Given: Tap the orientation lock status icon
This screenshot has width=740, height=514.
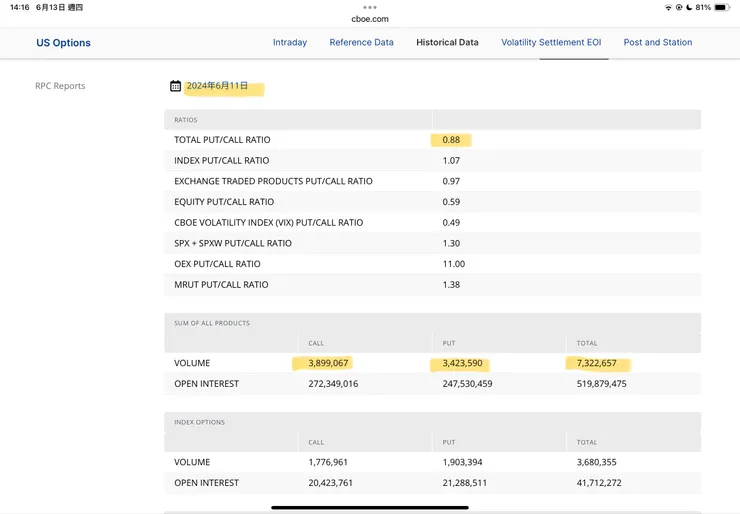Looking at the screenshot, I should pos(679,7).
